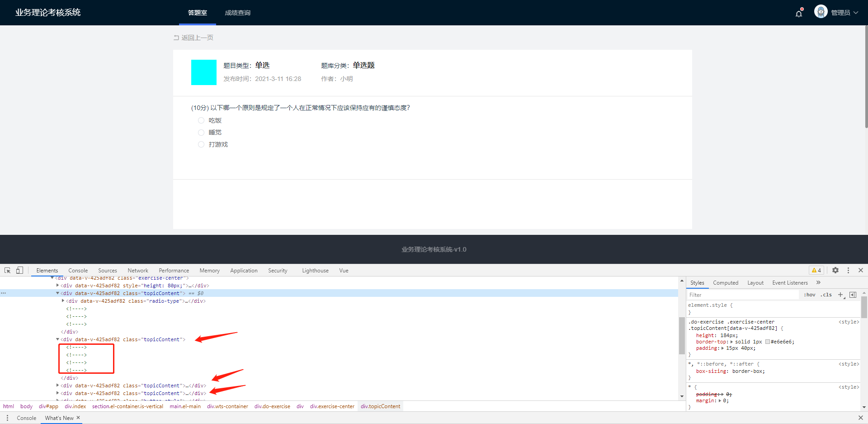Toggle the .cls class editor button

pyautogui.click(x=826, y=295)
